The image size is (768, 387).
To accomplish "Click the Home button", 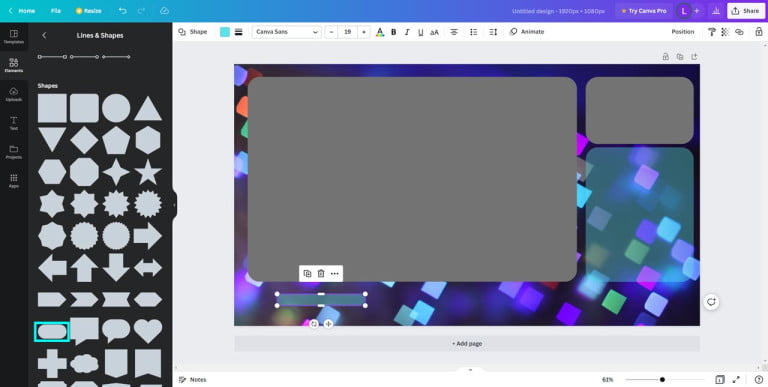I will click(22, 11).
